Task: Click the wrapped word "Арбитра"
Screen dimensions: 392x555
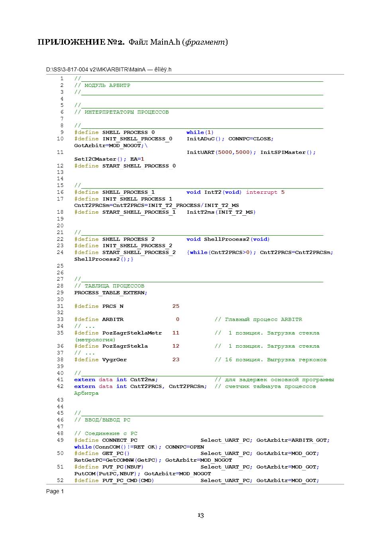Action: pyautogui.click(x=86, y=393)
